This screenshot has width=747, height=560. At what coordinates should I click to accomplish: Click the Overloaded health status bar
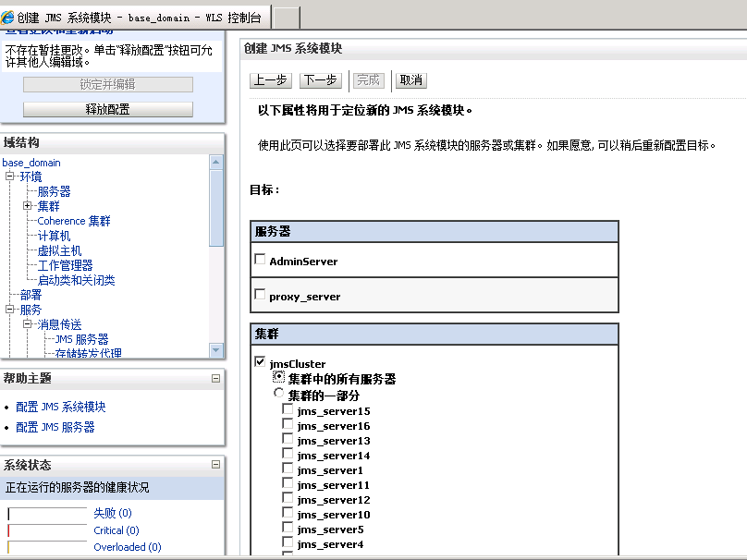tap(47, 547)
